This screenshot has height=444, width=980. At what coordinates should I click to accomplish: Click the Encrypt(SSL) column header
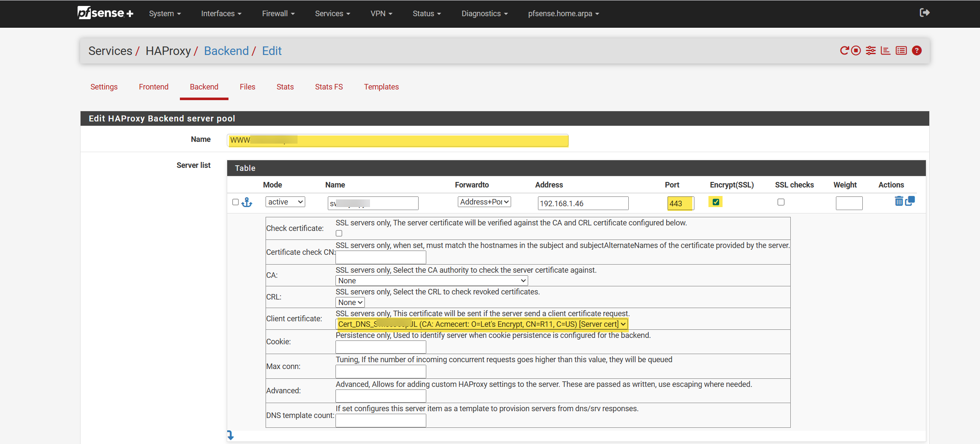(x=732, y=185)
